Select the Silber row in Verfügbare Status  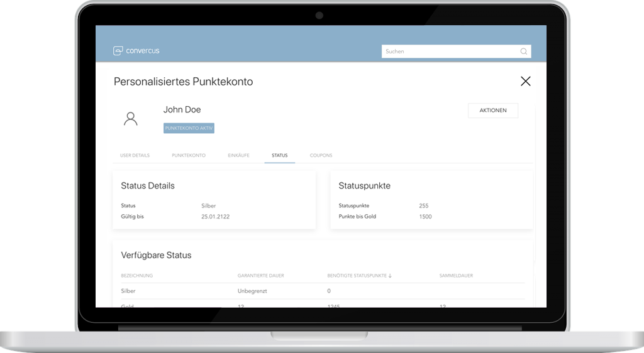tap(323, 291)
